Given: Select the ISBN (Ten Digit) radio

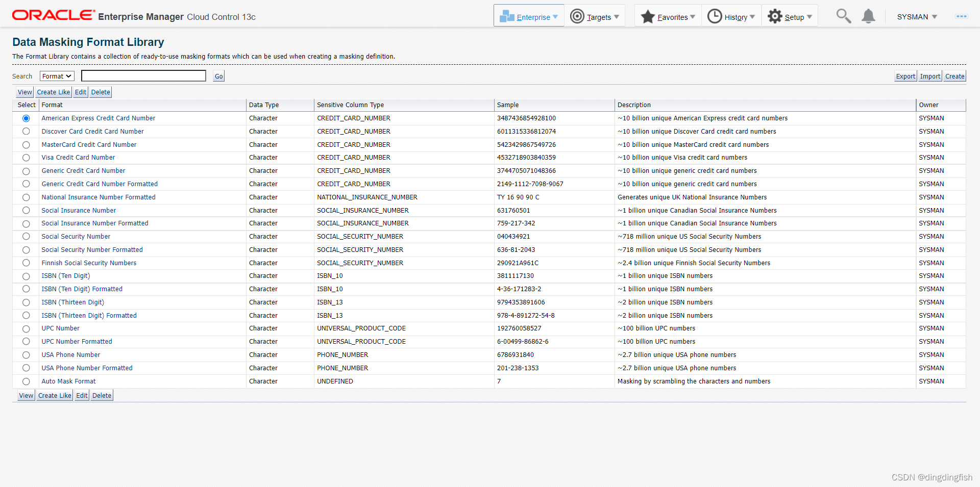Looking at the screenshot, I should 26,276.
